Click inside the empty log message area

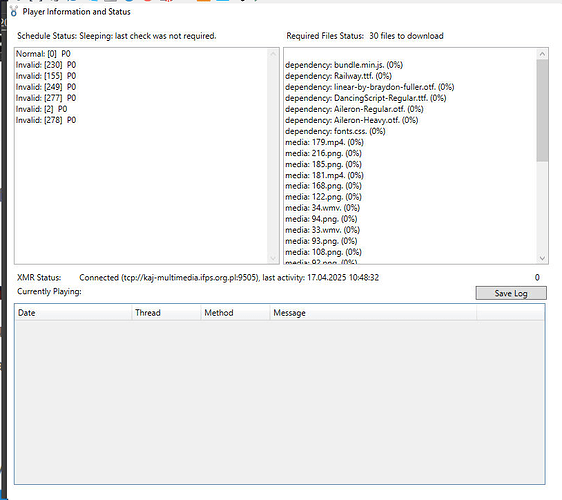[280, 401]
